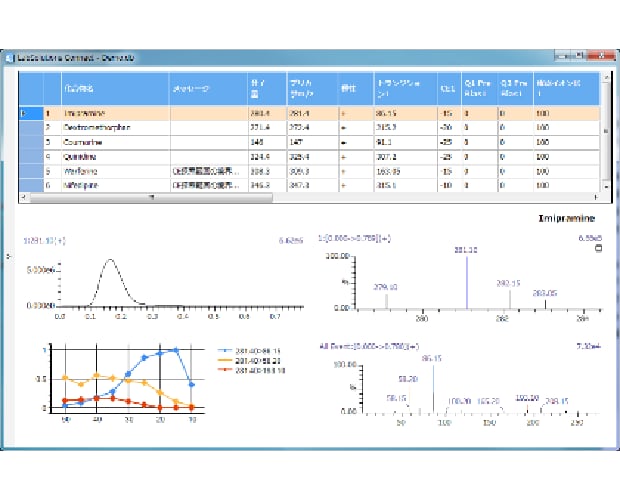
Task: Click the message column header
Action: pos(209,89)
